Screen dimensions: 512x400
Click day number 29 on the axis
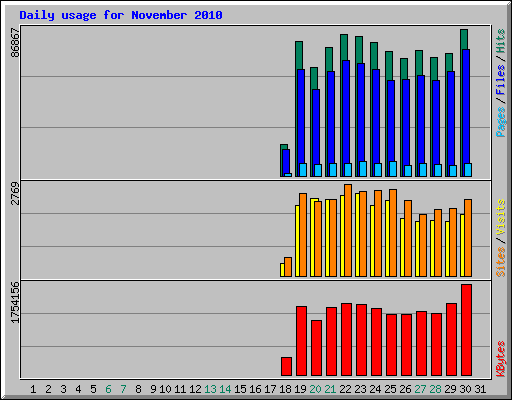pos(450,389)
